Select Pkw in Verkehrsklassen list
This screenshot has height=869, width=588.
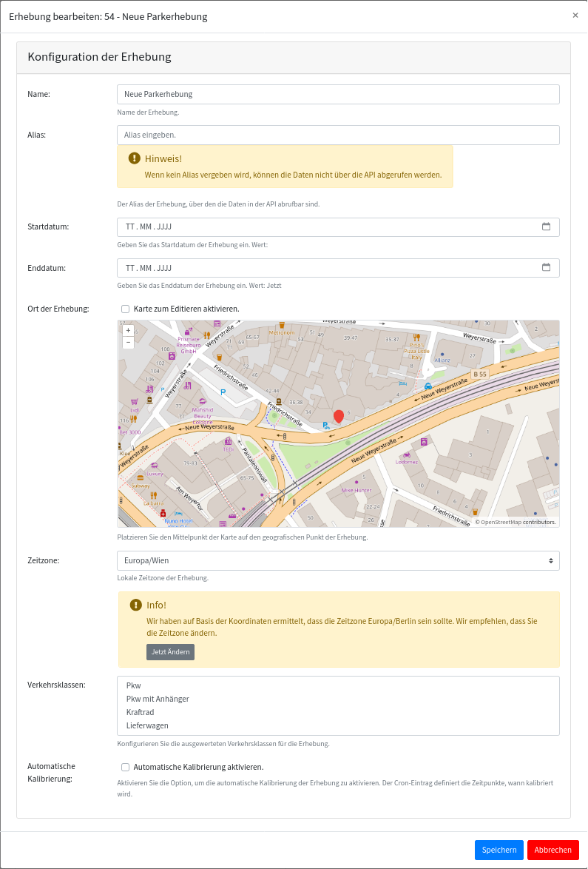338,685
